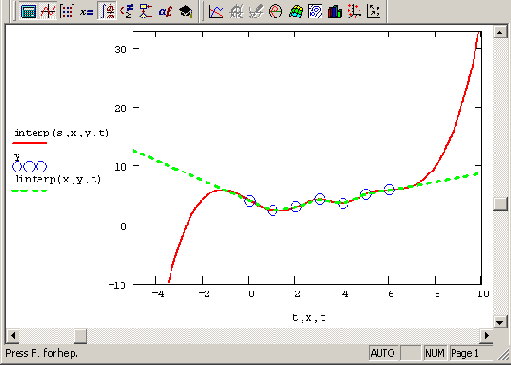Click the vertical scrollbar up arrow
Image resolution: width=511 pixels, height=365 pixels.
tap(500, 32)
